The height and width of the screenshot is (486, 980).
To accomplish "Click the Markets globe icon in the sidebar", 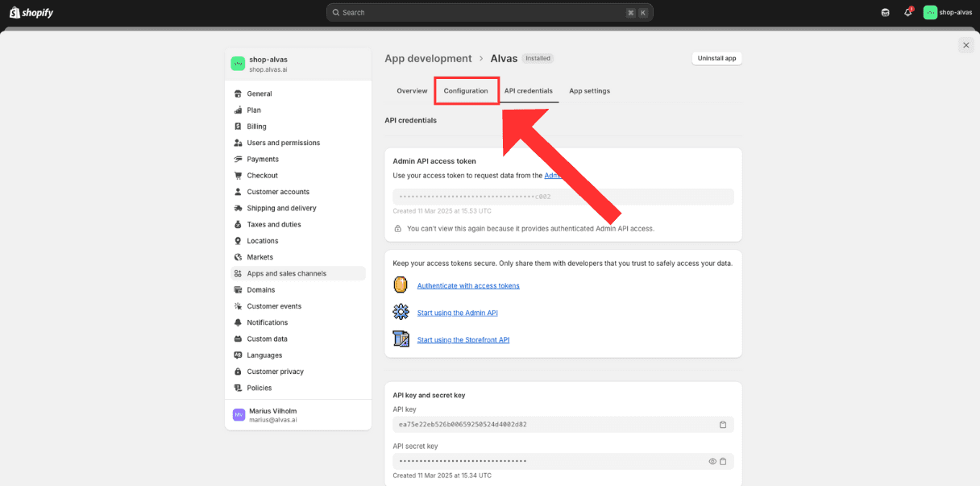I will 239,257.
